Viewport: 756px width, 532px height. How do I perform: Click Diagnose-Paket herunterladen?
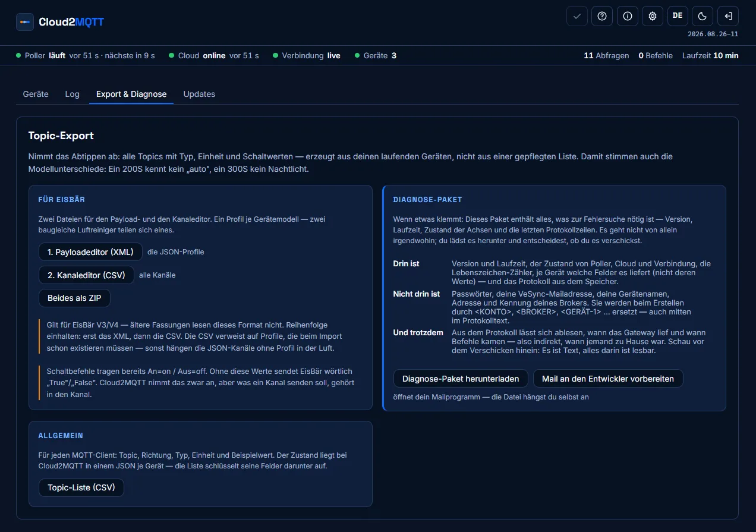(x=461, y=379)
